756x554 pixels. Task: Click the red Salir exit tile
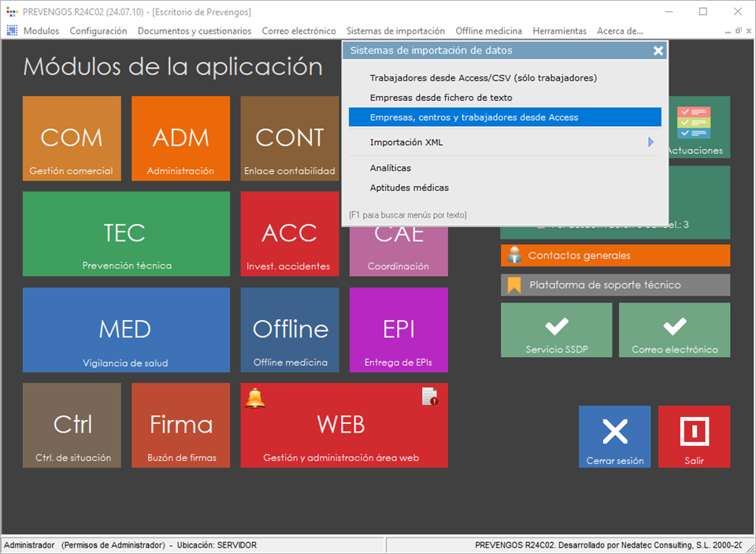click(x=694, y=437)
